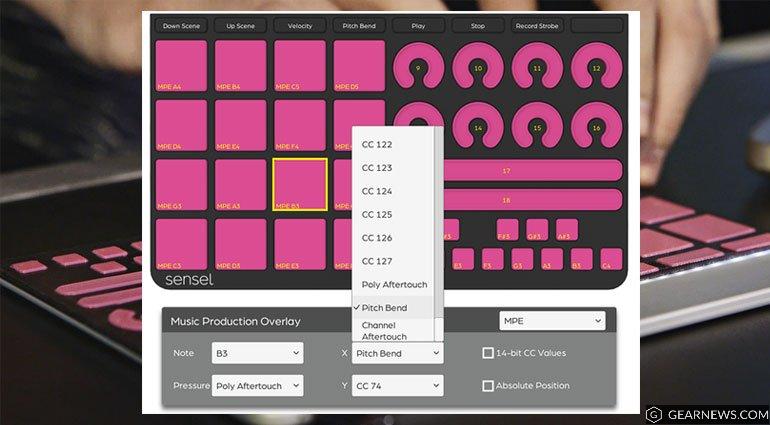This screenshot has height=425, width=770.
Task: Click rotary knob number 10
Action: coord(478,65)
